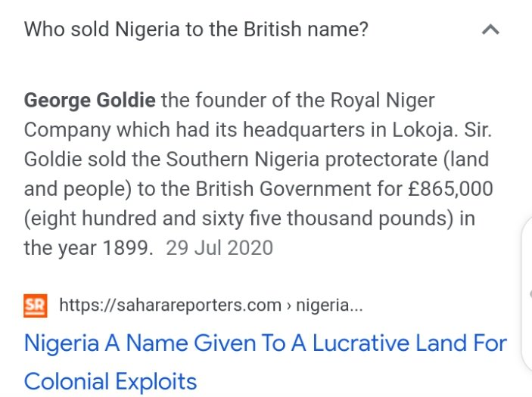Click the partially visible side panel at the right edge
The height and width of the screenshot is (397, 532).
[x=527, y=295]
